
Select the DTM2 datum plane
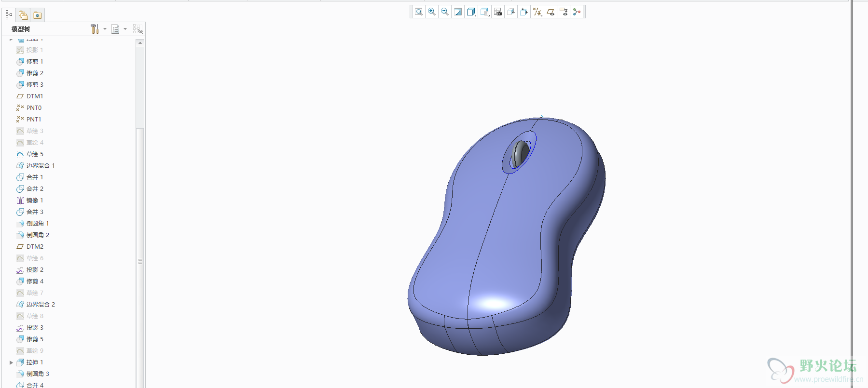(x=29, y=247)
